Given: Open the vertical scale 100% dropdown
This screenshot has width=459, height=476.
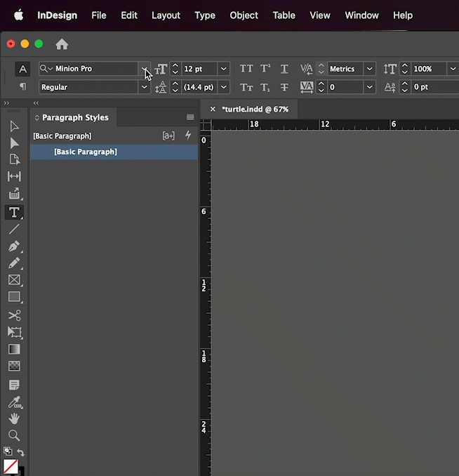Looking at the screenshot, I should click(x=453, y=69).
